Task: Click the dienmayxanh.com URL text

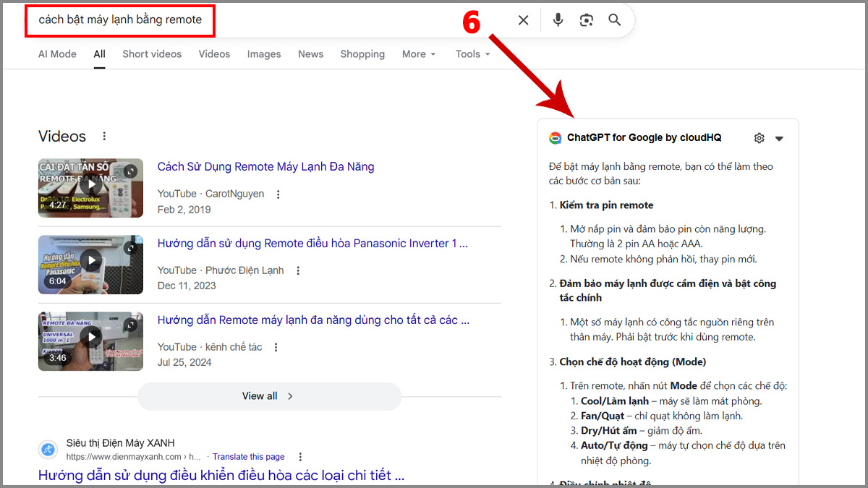Action: 134,457
